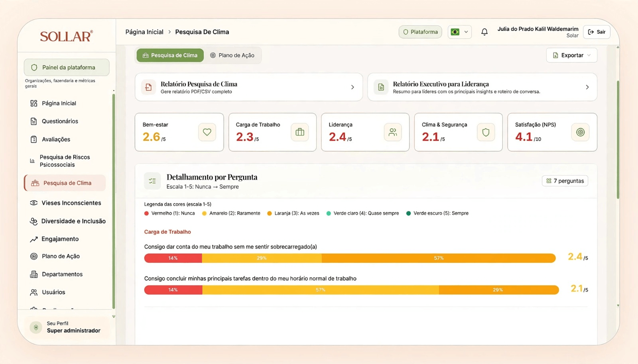Click the Engajamento trend arrow icon
The width and height of the screenshot is (638, 364).
point(34,239)
